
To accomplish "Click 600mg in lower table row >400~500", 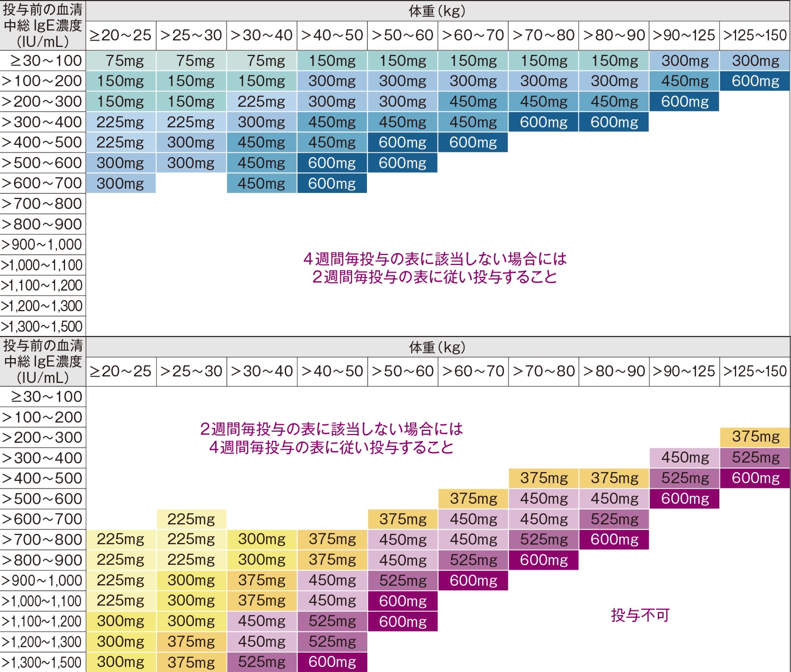I will 755,478.
